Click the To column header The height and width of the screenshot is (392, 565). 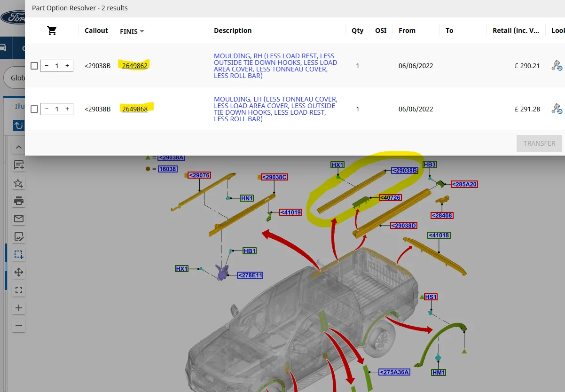(449, 31)
